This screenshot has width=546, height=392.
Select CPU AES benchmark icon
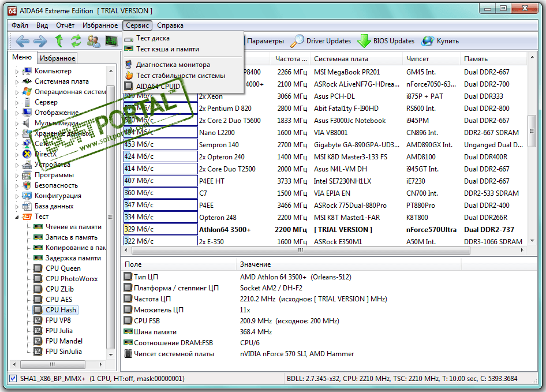[x=38, y=299]
